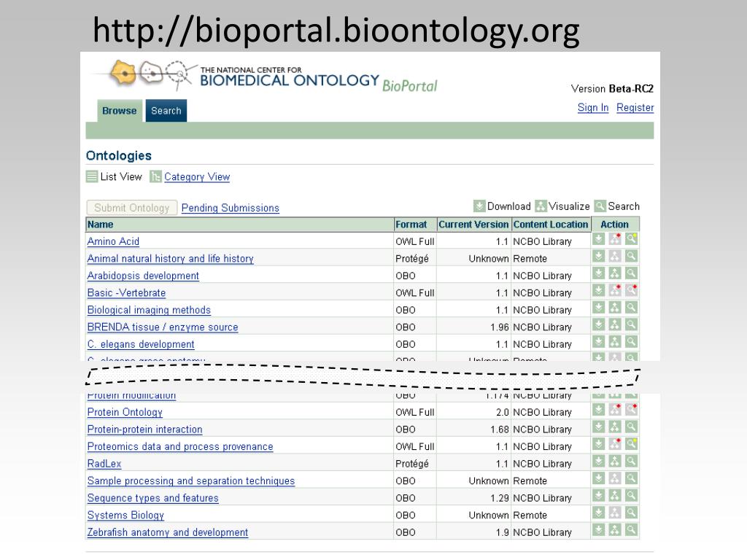This screenshot has height=560, width=747.
Task: Switch to the Search tab
Action: (x=166, y=111)
